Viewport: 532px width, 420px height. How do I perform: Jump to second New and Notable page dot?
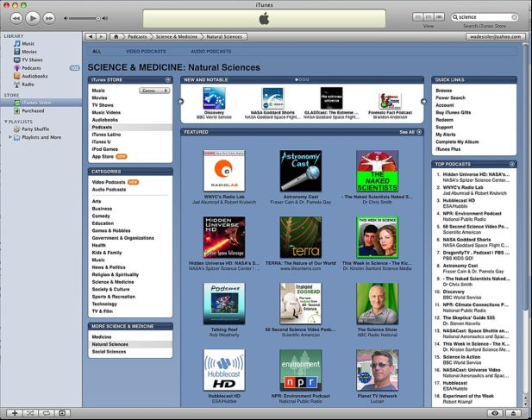coord(300,79)
